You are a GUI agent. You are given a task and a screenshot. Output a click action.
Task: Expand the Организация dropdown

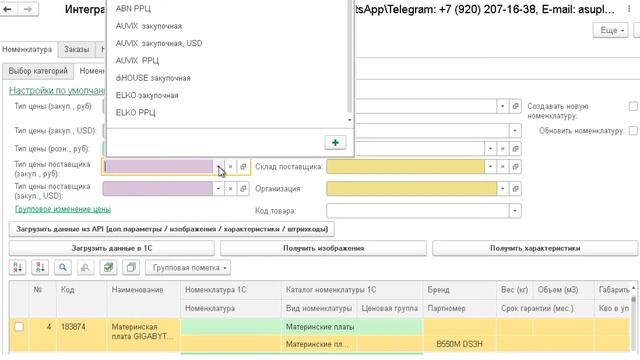[x=502, y=189]
